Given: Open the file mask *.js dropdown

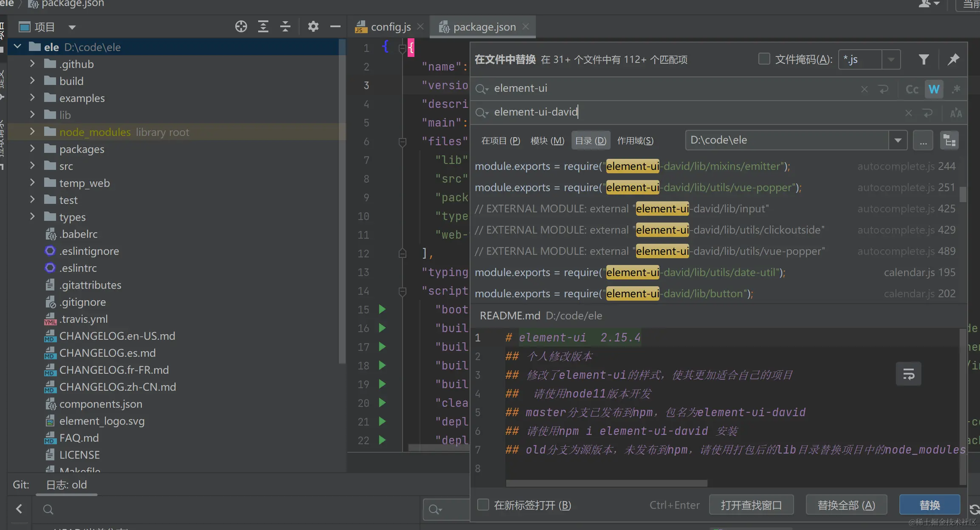Looking at the screenshot, I should pos(891,59).
